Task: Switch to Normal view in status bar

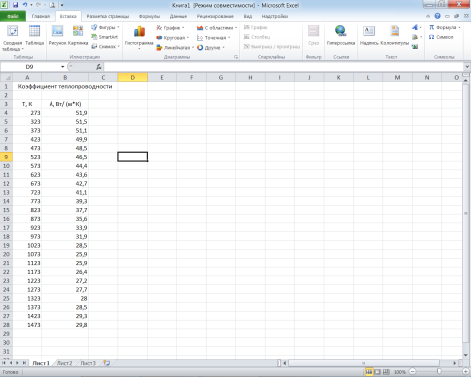Action: tap(369, 371)
